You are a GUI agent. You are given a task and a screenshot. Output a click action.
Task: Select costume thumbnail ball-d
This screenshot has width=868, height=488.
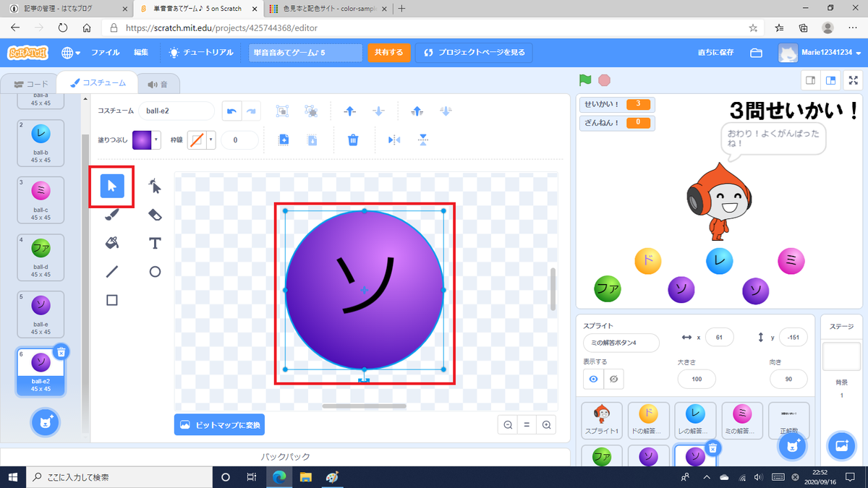point(41,257)
